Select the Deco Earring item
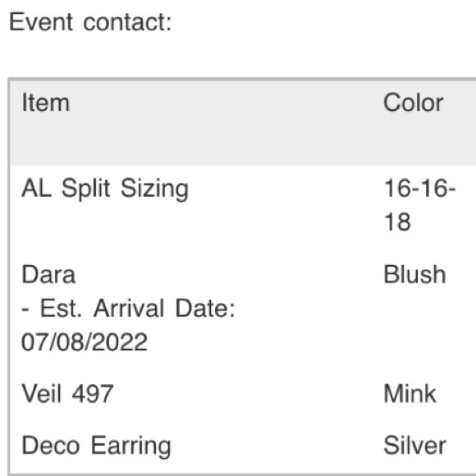This screenshot has height=476, width=476. (x=96, y=446)
